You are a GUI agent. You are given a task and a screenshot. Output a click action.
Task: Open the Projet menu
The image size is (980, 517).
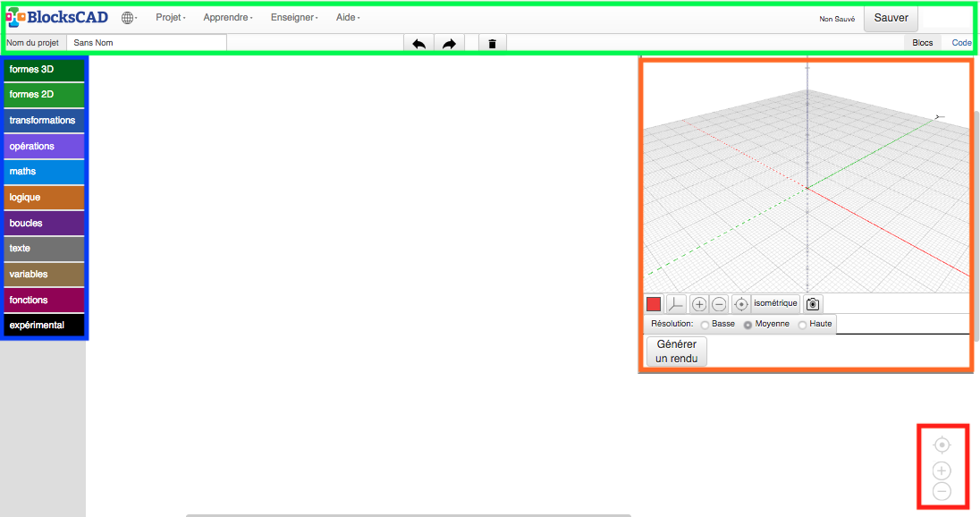pos(171,18)
